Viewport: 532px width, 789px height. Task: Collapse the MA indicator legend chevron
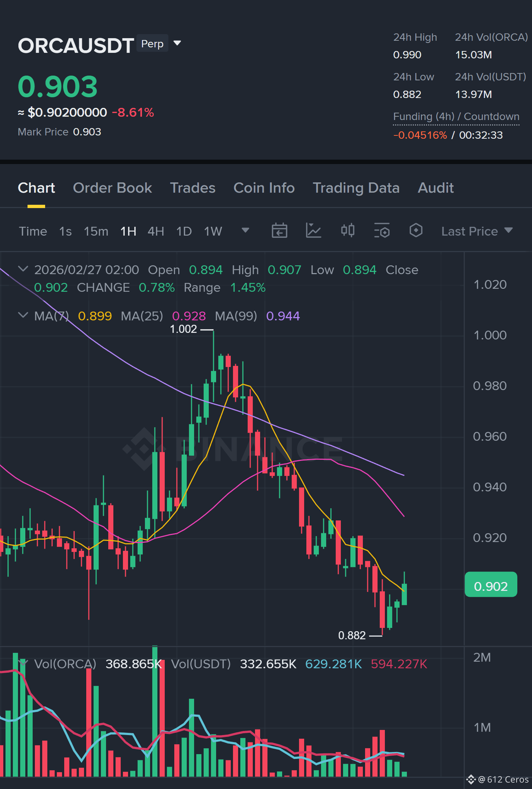pos(23,315)
